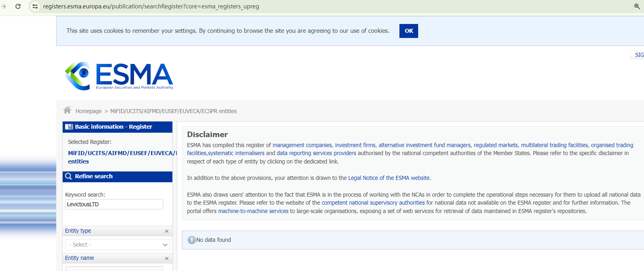
Task: Open Legal Notice of the ESMA website
Action: point(389,178)
